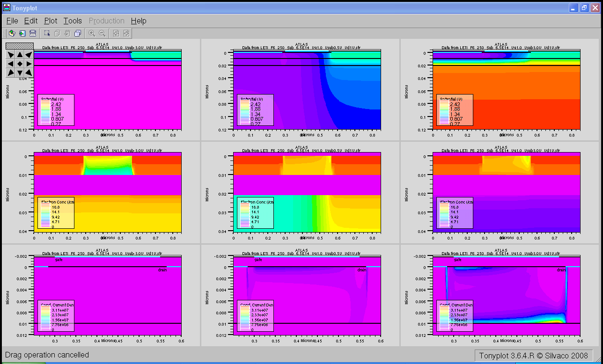Click the Potential legend in Vsub3.0V plot
The width and height of the screenshot is (603, 364).
pyautogui.click(x=455, y=110)
